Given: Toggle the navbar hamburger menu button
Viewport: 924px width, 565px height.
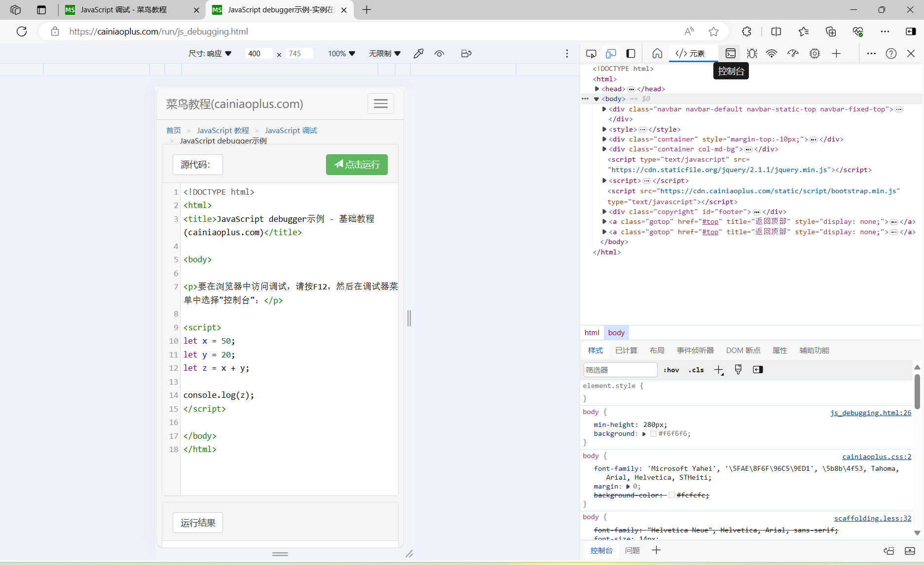Looking at the screenshot, I should tap(381, 104).
